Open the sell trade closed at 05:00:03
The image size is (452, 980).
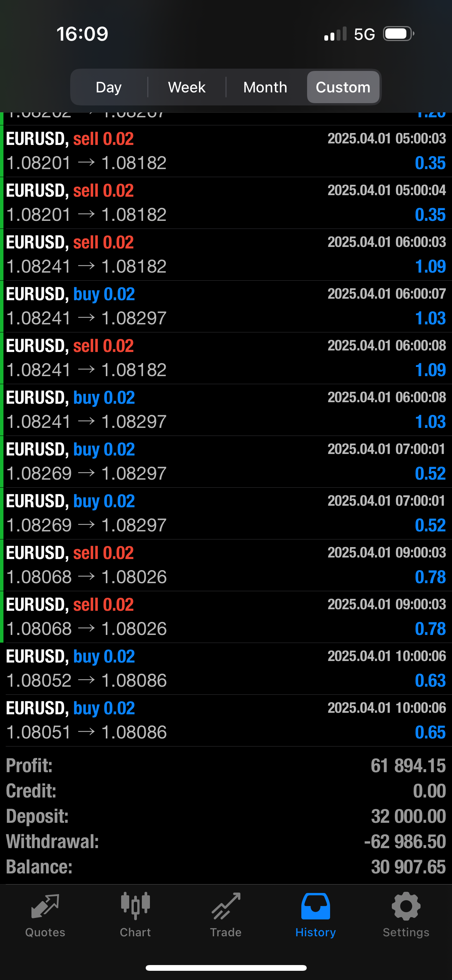[226, 151]
